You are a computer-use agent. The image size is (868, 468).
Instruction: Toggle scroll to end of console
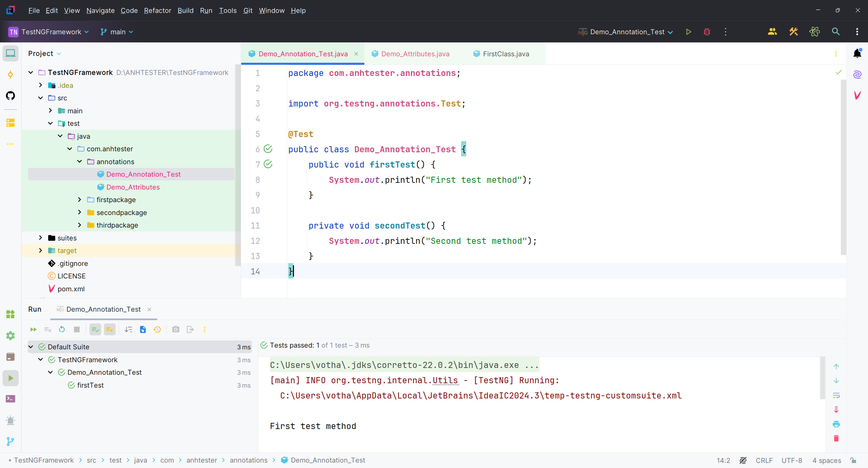[x=836, y=410]
